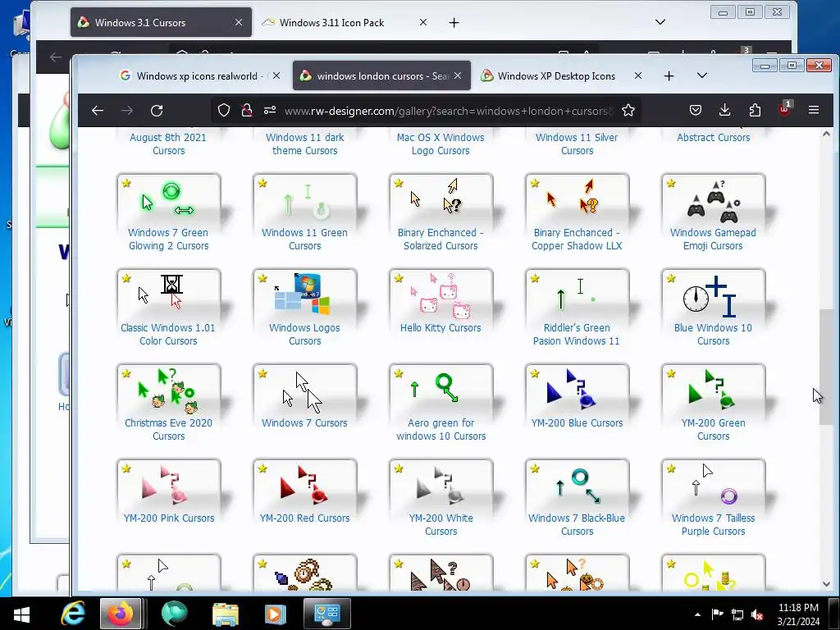Viewport: 840px width, 630px height.
Task: Select the windows london cursors search tab
Action: click(x=381, y=76)
